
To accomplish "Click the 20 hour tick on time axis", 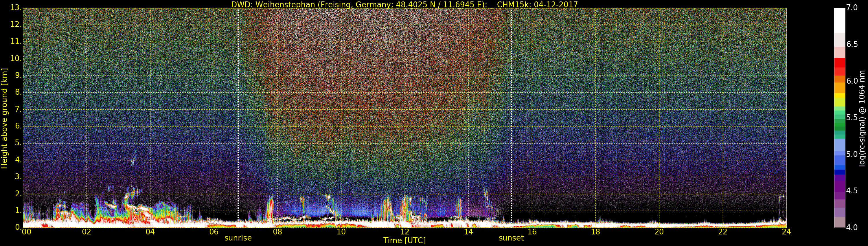I will click(659, 232).
